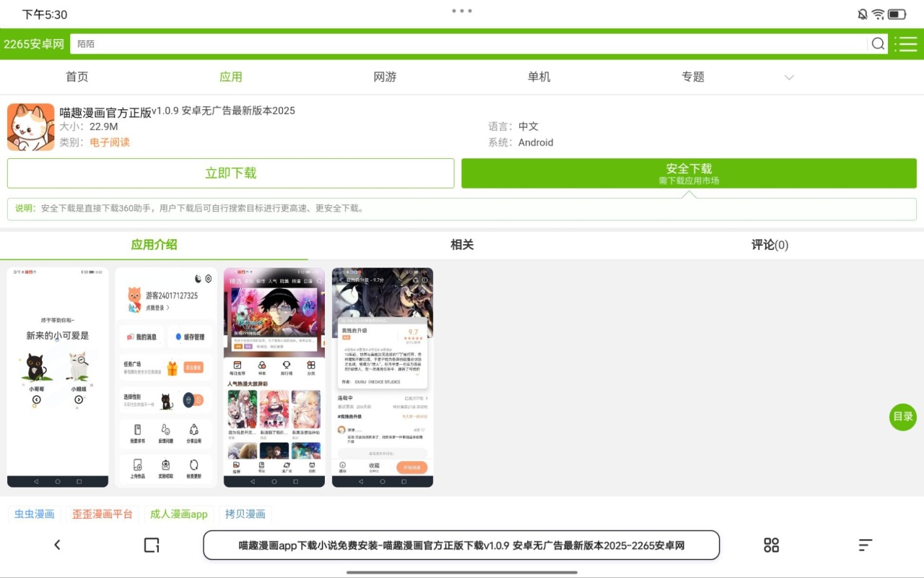The width and height of the screenshot is (924, 578).
Task: Open the fourth screenshot of comic details
Action: point(383,377)
